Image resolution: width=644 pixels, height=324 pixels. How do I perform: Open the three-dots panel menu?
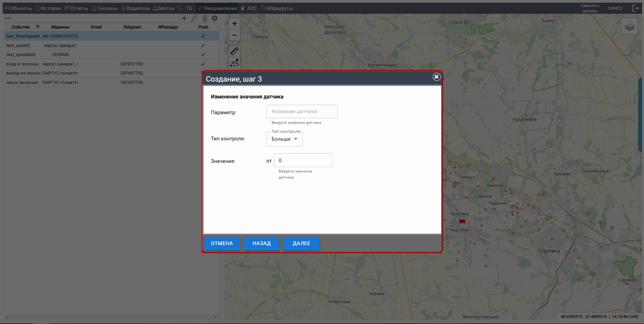click(x=8, y=18)
